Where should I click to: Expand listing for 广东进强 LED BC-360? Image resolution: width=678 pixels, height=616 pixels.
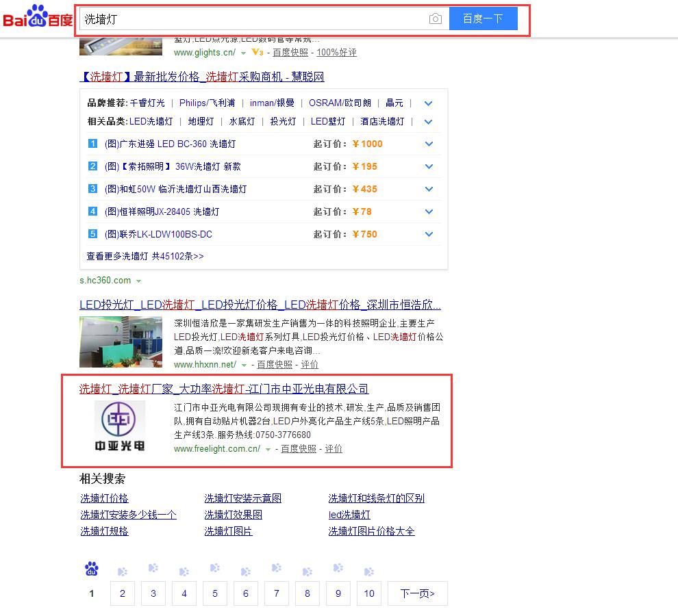coord(429,144)
